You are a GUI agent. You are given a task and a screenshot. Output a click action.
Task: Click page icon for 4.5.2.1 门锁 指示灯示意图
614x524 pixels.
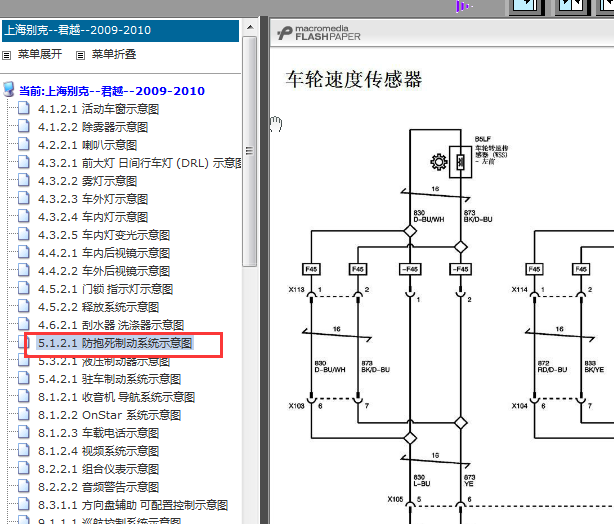pos(23,288)
